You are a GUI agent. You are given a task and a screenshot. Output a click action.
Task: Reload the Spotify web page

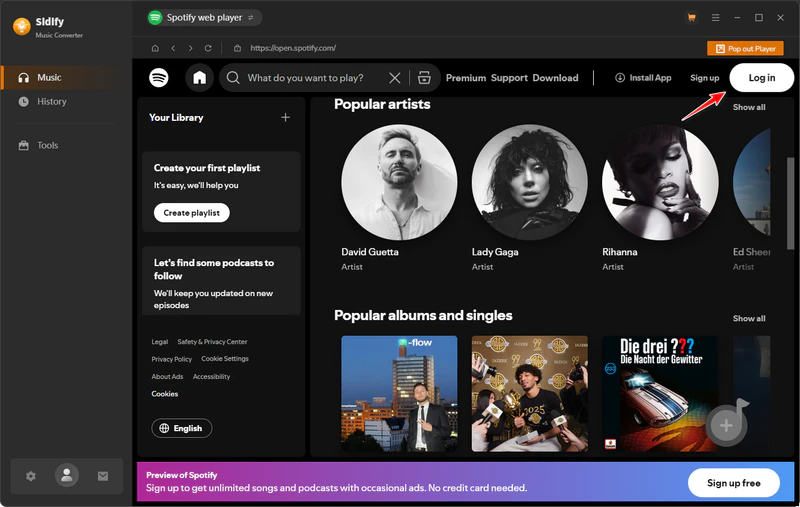[208, 48]
